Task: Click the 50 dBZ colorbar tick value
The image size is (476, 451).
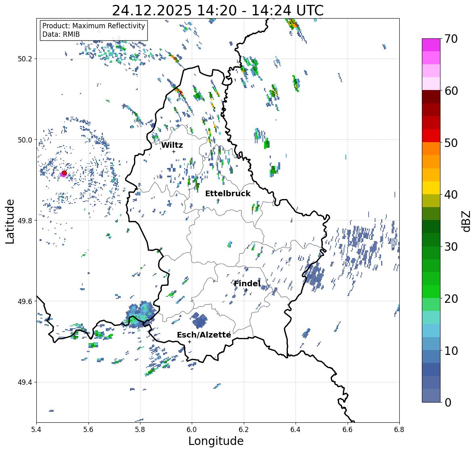Action: 451,143
